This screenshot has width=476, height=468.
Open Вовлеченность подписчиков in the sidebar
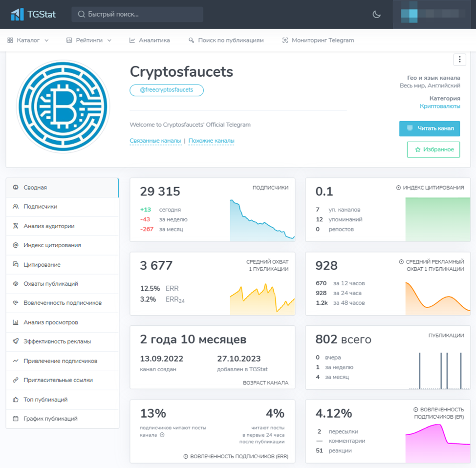point(62,303)
